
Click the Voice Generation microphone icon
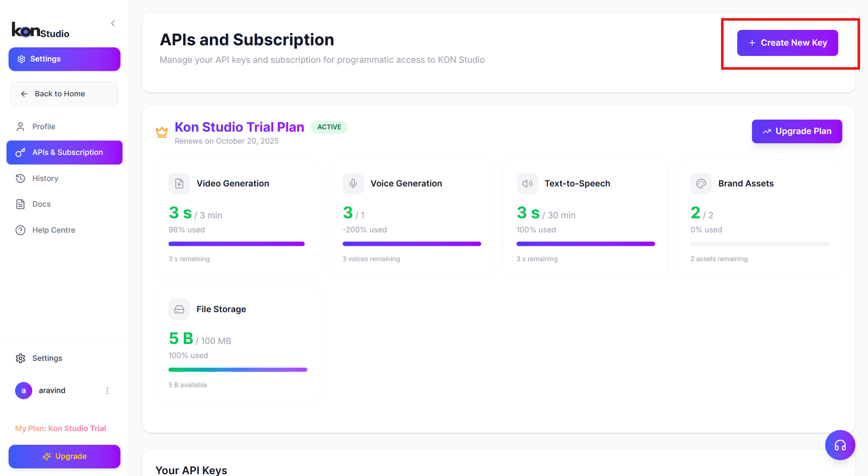pyautogui.click(x=353, y=184)
